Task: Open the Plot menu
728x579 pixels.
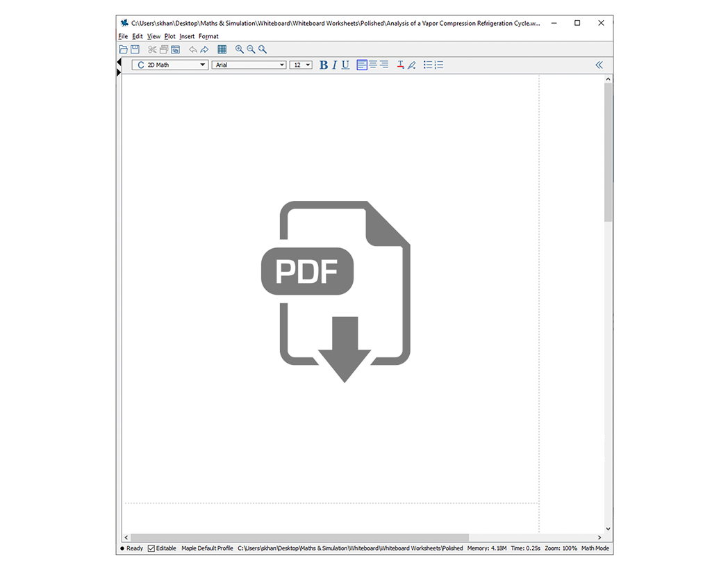Action: click(x=169, y=36)
